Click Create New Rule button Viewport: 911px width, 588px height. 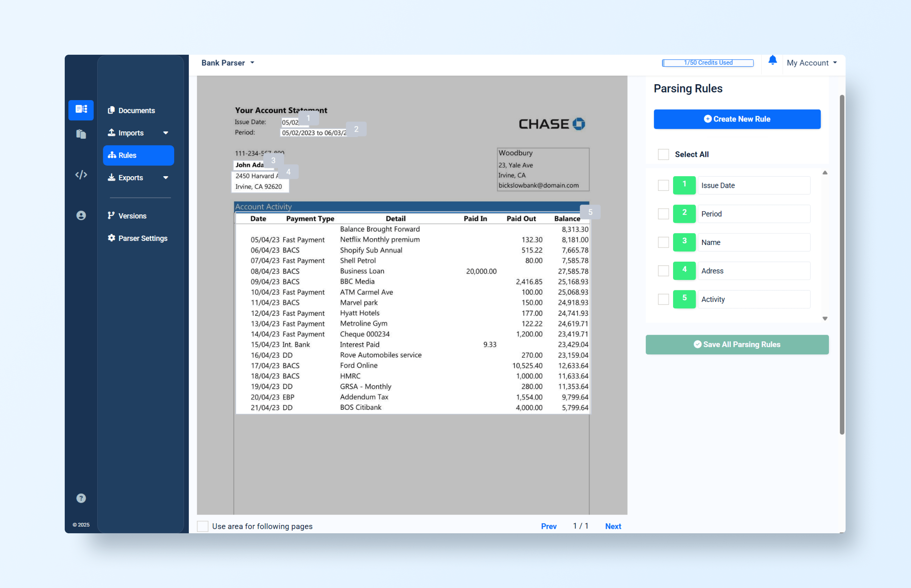coord(736,119)
